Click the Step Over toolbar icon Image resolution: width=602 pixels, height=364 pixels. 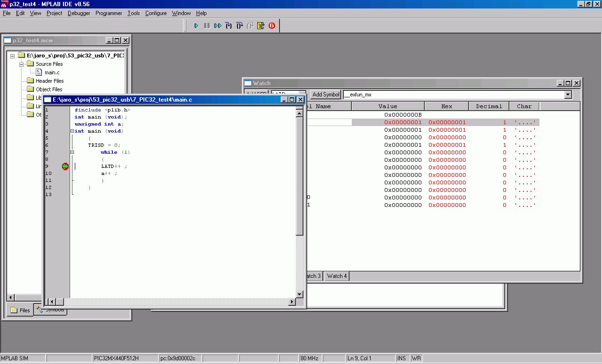(x=239, y=26)
